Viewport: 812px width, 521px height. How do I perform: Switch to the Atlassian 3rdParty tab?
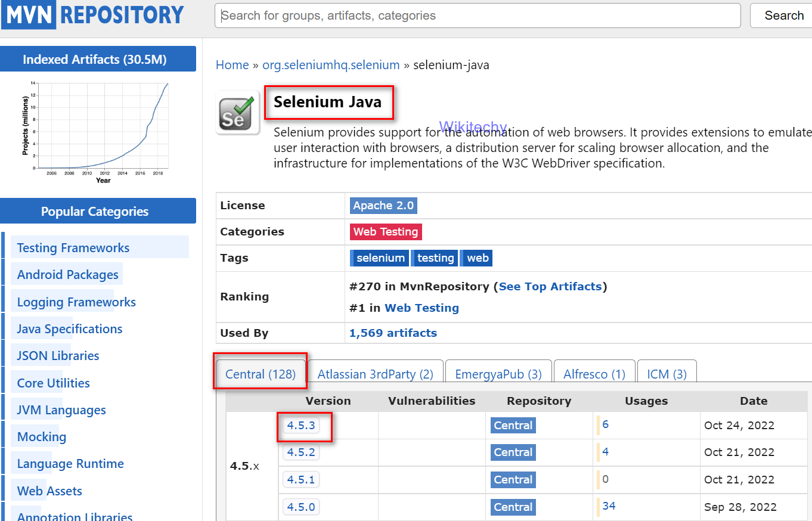click(375, 374)
